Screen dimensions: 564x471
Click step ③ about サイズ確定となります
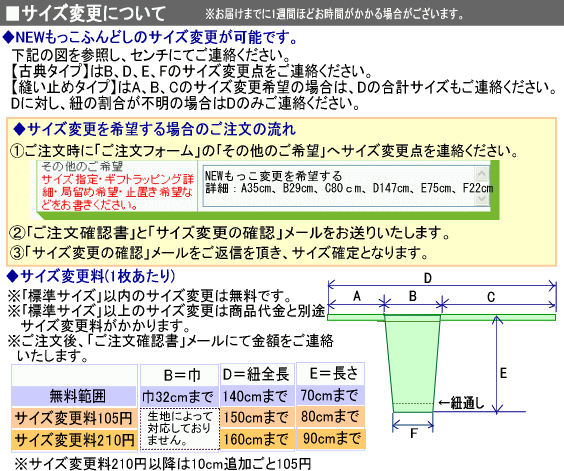(x=219, y=253)
